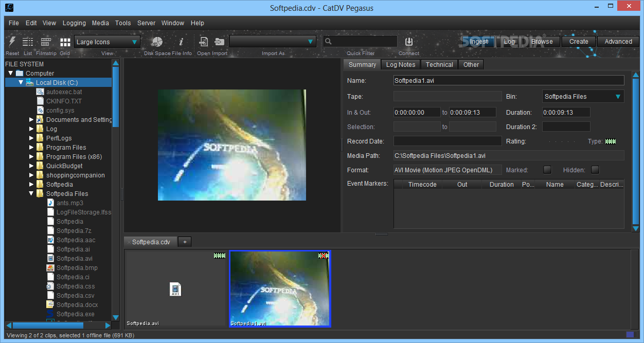The height and width of the screenshot is (343, 644).
Task: Expand the Documents and Settings folder
Action: [x=31, y=119]
